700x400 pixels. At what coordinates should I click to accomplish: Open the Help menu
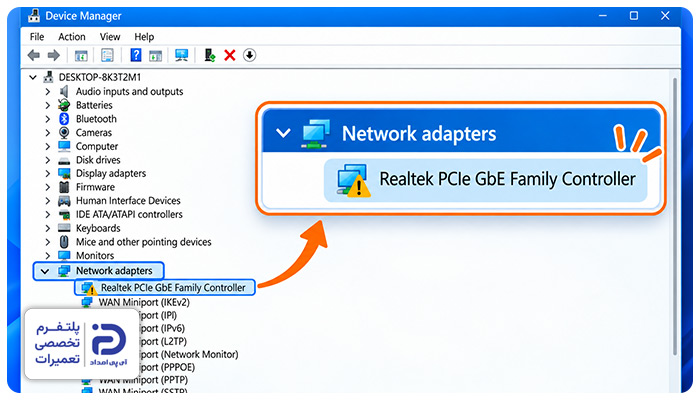coord(144,37)
